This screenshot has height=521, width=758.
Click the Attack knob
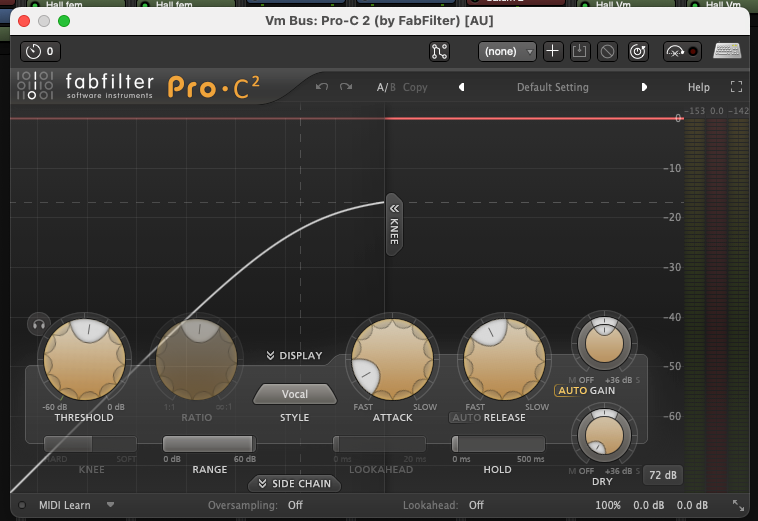click(393, 359)
